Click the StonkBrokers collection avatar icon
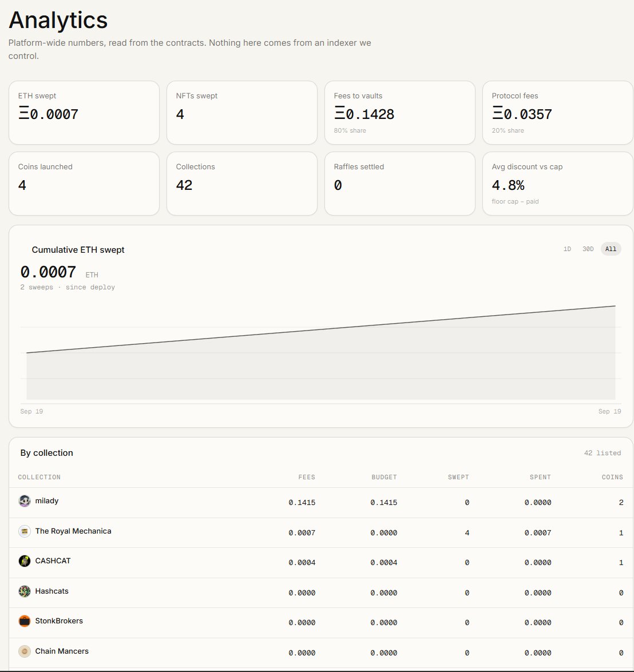The width and height of the screenshot is (634, 672). [x=25, y=621]
